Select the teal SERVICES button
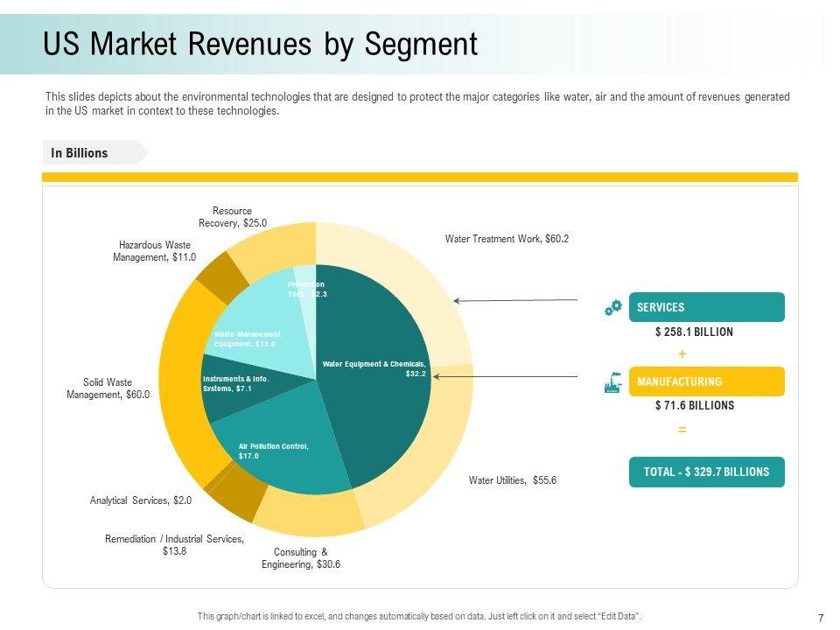This screenshot has height=630, width=840. [x=707, y=307]
